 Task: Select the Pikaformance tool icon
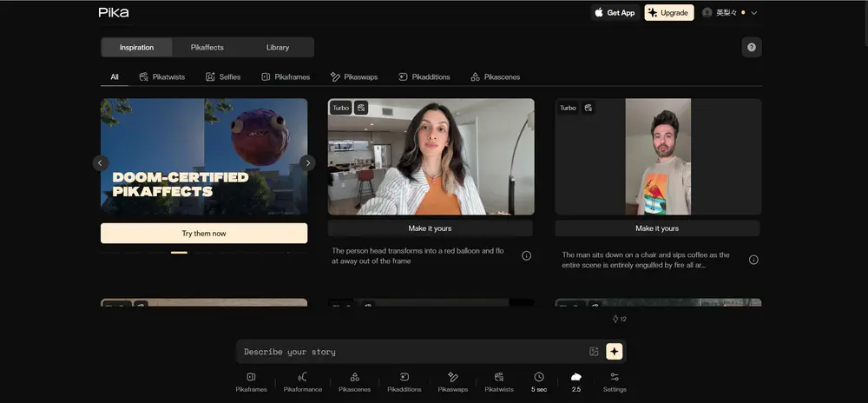click(x=303, y=382)
